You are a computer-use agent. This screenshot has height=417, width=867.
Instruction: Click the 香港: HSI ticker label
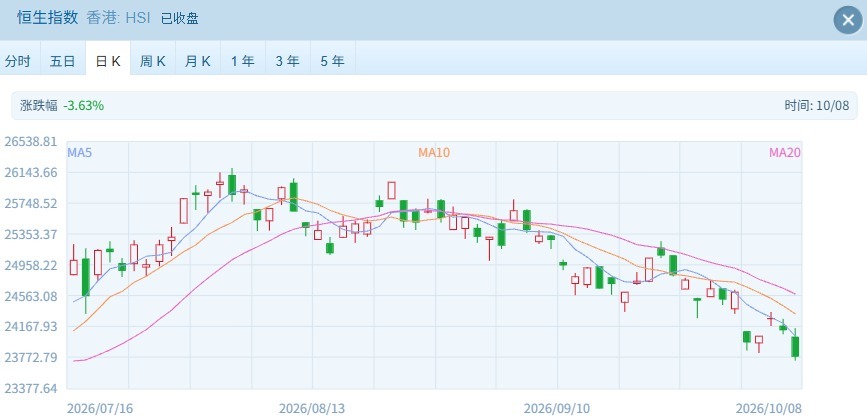(119, 18)
